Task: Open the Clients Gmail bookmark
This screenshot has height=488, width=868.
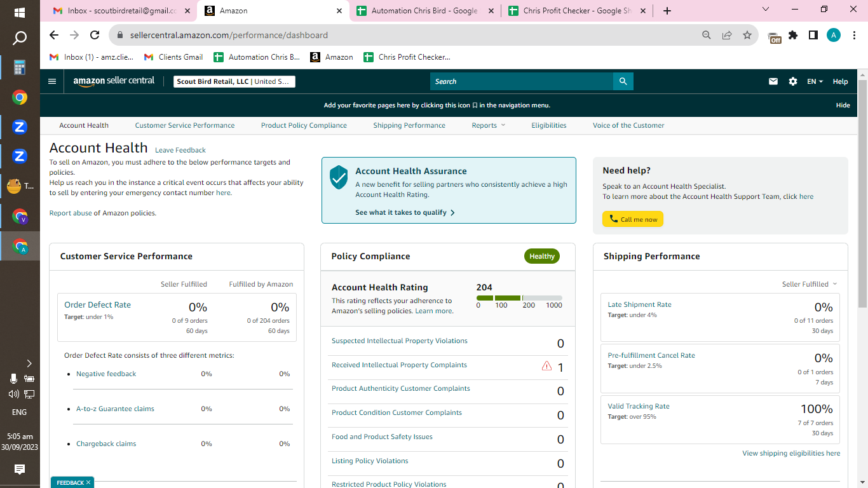Action: [173, 57]
